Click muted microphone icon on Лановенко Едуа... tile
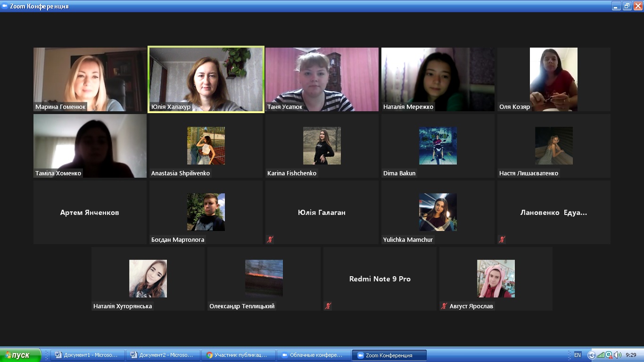This screenshot has height=362, width=644. pyautogui.click(x=502, y=239)
